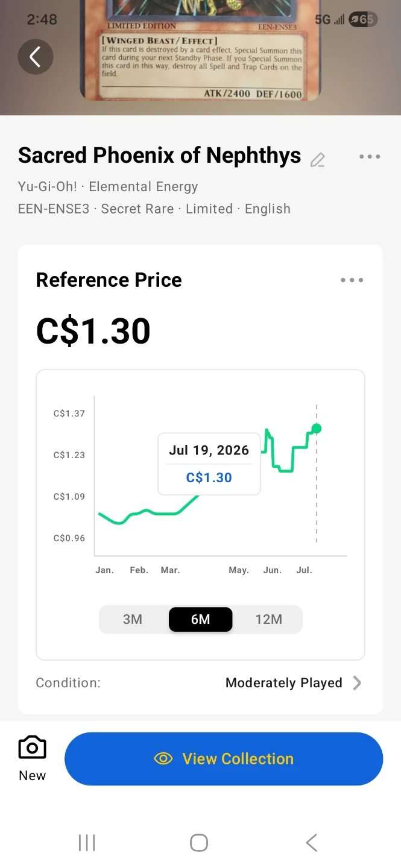This screenshot has width=401, height=868.
Task: Tap the C$1.30 reference price value
Action: pyautogui.click(x=93, y=331)
